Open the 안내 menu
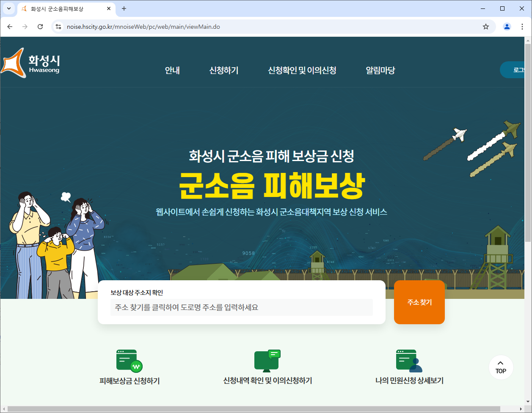Image resolution: width=532 pixels, height=413 pixels. [172, 70]
